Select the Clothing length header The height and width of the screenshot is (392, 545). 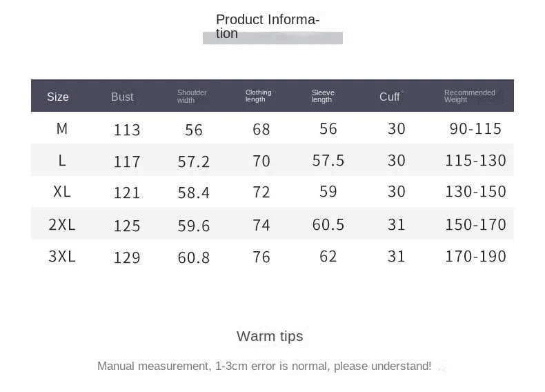(x=258, y=96)
